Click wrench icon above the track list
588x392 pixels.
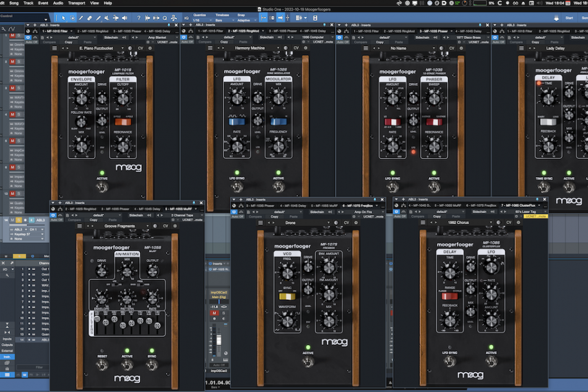click(x=3, y=28)
